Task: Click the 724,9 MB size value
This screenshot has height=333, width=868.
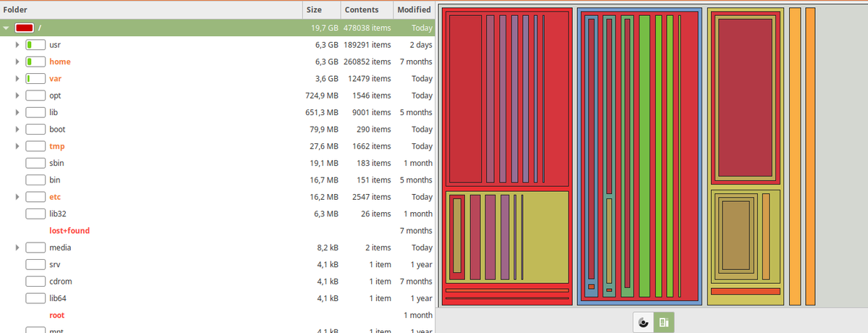Action: point(322,96)
